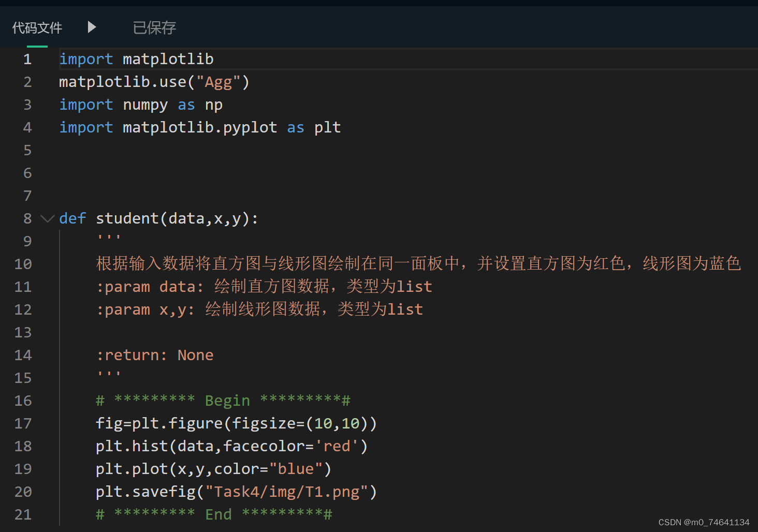The height and width of the screenshot is (532, 758).
Task: Click the numpy import on line 3
Action: (x=140, y=104)
